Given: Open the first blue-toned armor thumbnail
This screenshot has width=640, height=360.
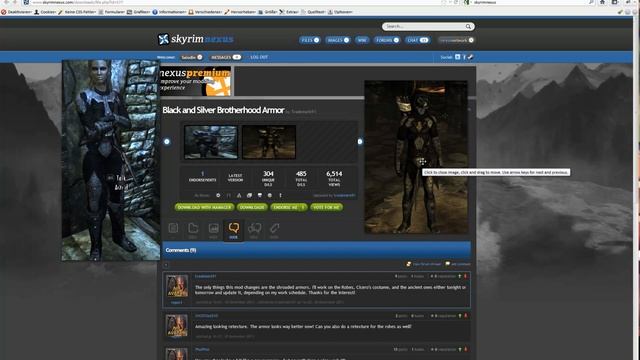Looking at the screenshot, I should click(x=211, y=142).
